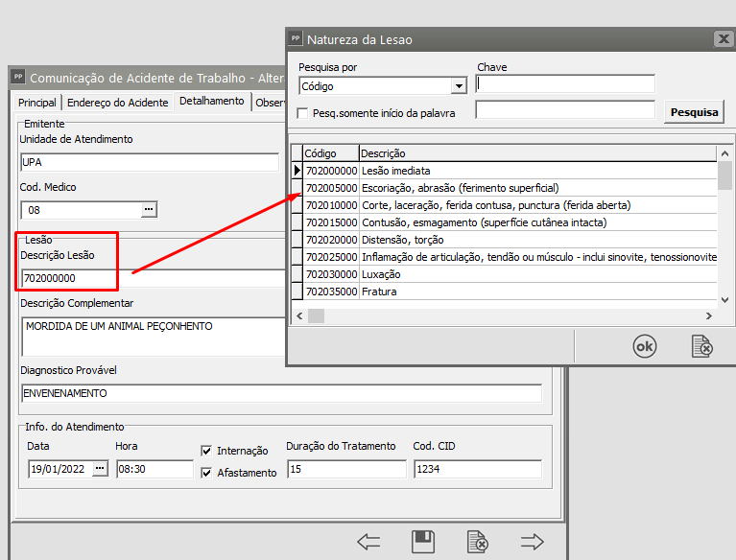Click the OK icon in Natureza da Lesao
Viewport: 736px width, 560px height.
[645, 347]
